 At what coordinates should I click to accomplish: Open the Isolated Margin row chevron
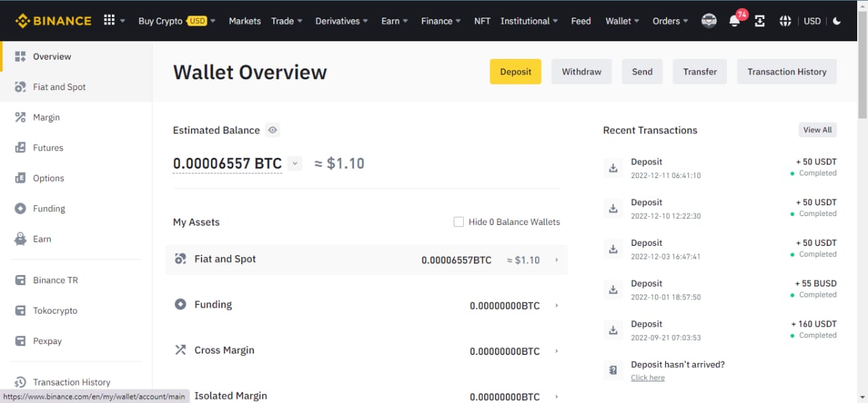[x=557, y=396]
